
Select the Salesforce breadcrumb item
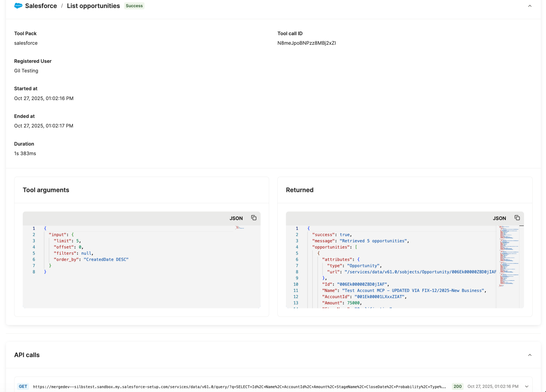click(41, 6)
